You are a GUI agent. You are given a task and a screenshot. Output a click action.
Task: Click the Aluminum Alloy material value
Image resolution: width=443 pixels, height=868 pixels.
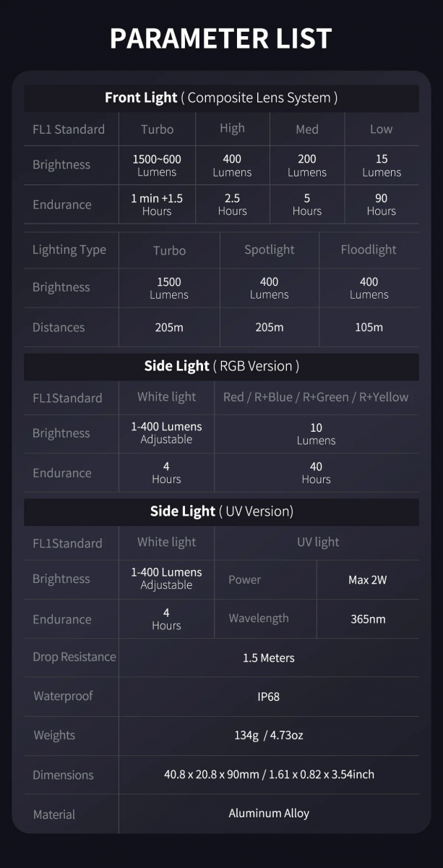[269, 814]
